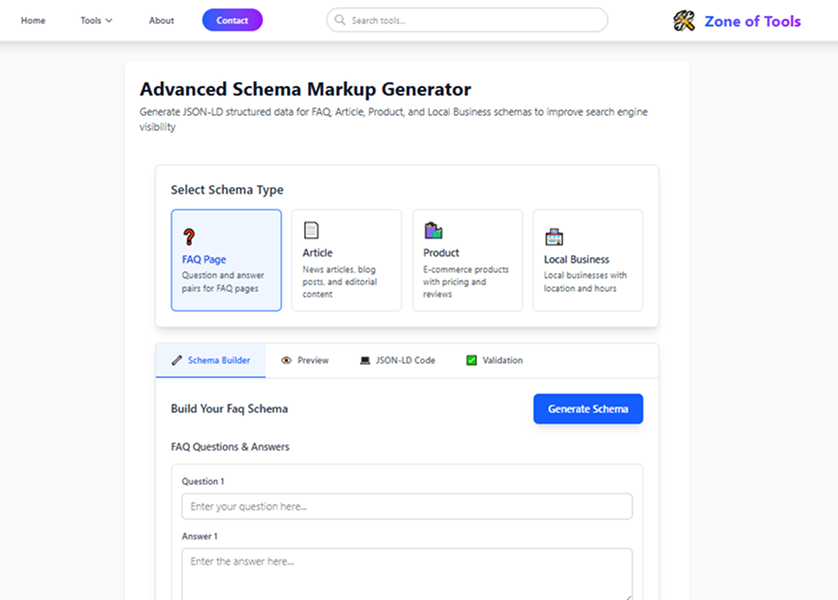Open the Home nav link
This screenshot has width=838, height=600.
(33, 20)
